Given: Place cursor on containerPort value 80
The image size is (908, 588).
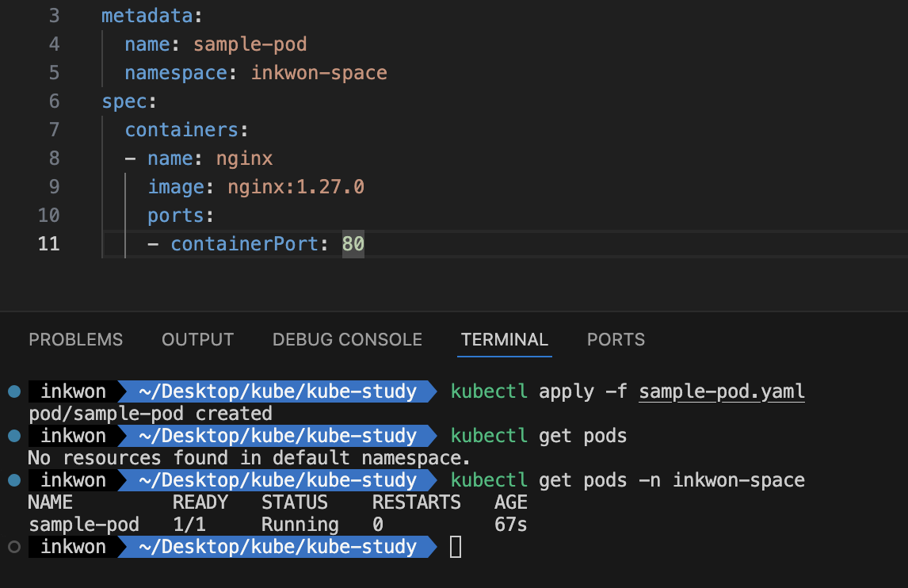Looking at the screenshot, I should pos(353,243).
